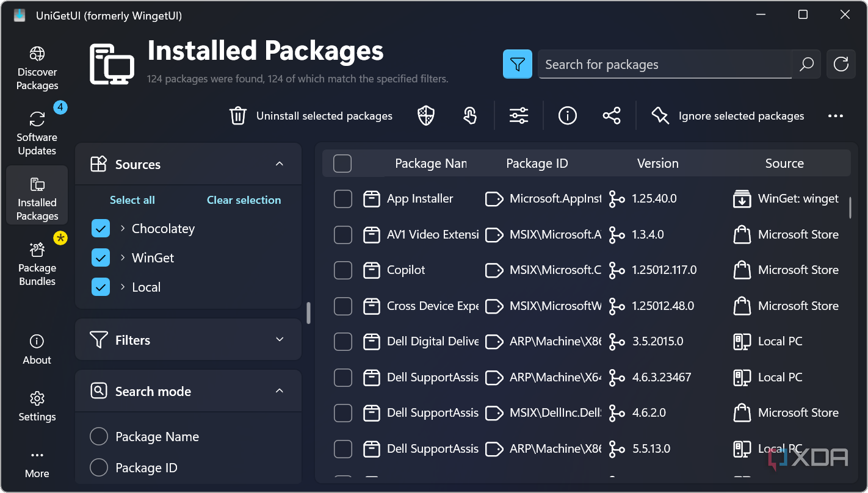
Task: Click the Sources panel icon
Action: [x=99, y=164]
